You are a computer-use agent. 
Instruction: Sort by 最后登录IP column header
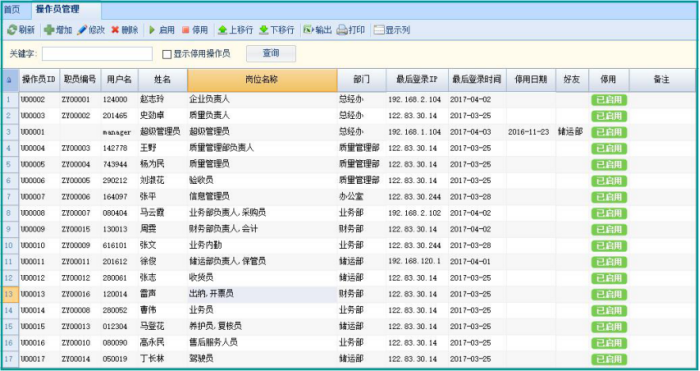(x=417, y=80)
